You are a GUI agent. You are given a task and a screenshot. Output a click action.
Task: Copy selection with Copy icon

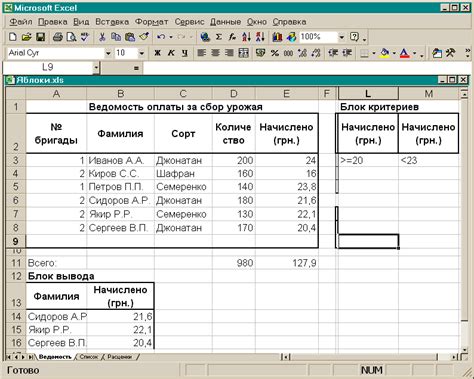tap(116, 37)
